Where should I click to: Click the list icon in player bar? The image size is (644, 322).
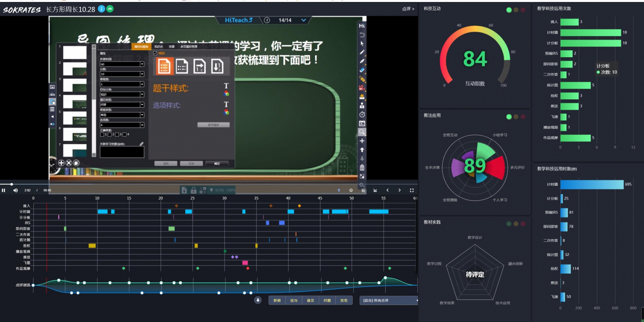coord(363,190)
